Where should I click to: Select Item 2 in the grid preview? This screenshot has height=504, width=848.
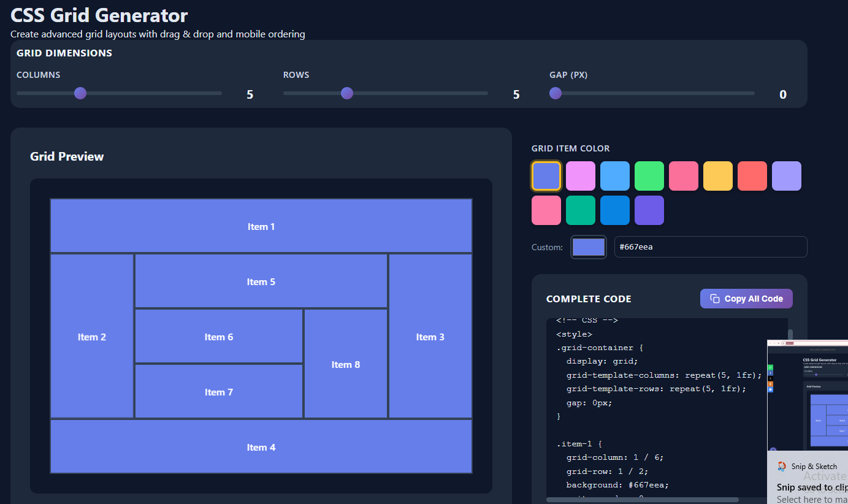click(x=92, y=337)
